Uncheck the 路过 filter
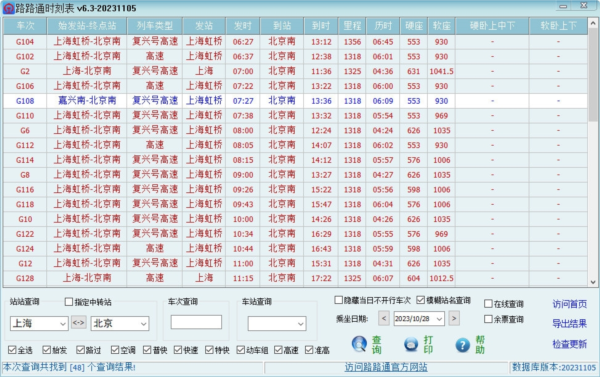The image size is (600, 377). coord(80,350)
